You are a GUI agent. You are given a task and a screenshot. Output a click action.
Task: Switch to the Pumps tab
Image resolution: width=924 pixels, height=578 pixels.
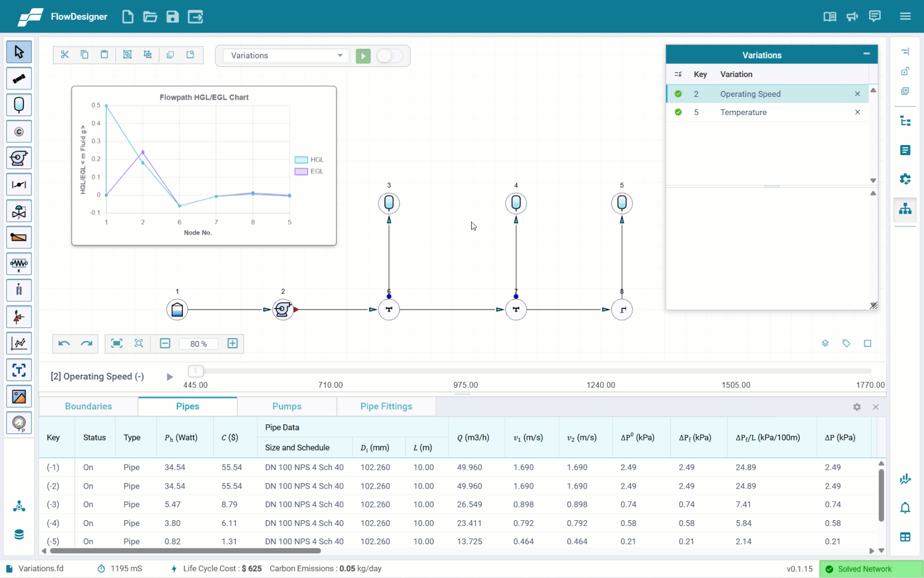click(287, 406)
